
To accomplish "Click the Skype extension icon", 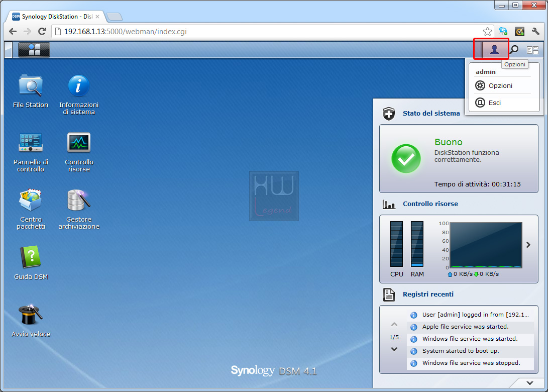I will tap(503, 32).
